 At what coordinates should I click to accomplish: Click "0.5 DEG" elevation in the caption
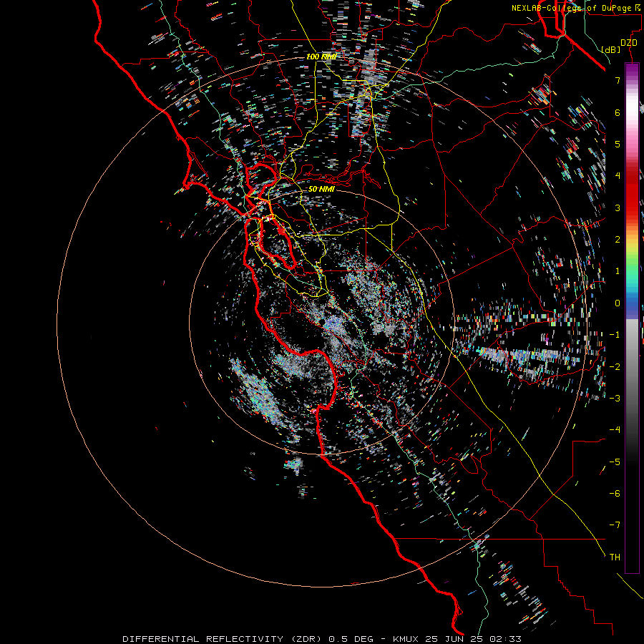(x=351, y=639)
